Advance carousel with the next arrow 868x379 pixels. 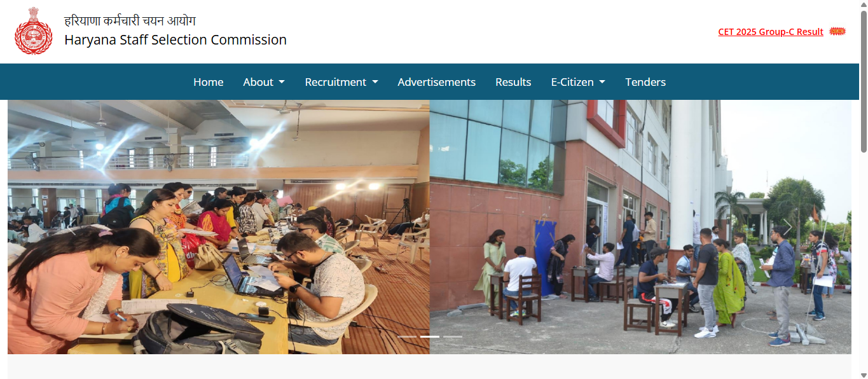pyautogui.click(x=787, y=227)
